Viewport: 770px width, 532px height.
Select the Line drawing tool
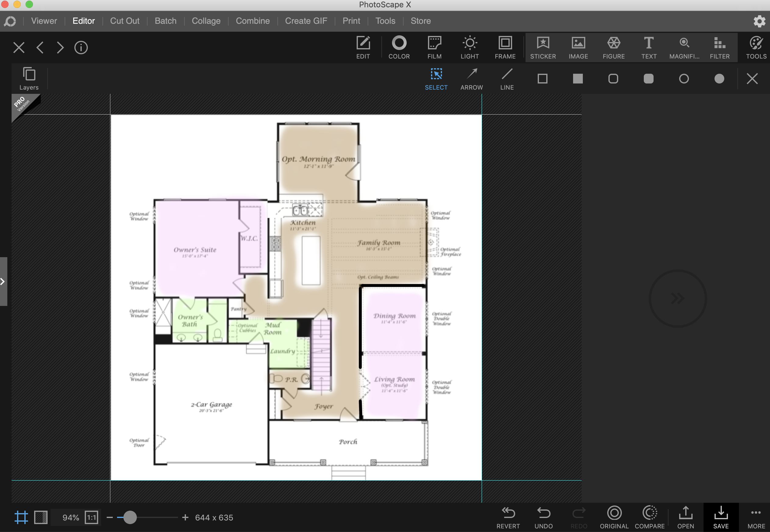[x=507, y=79]
